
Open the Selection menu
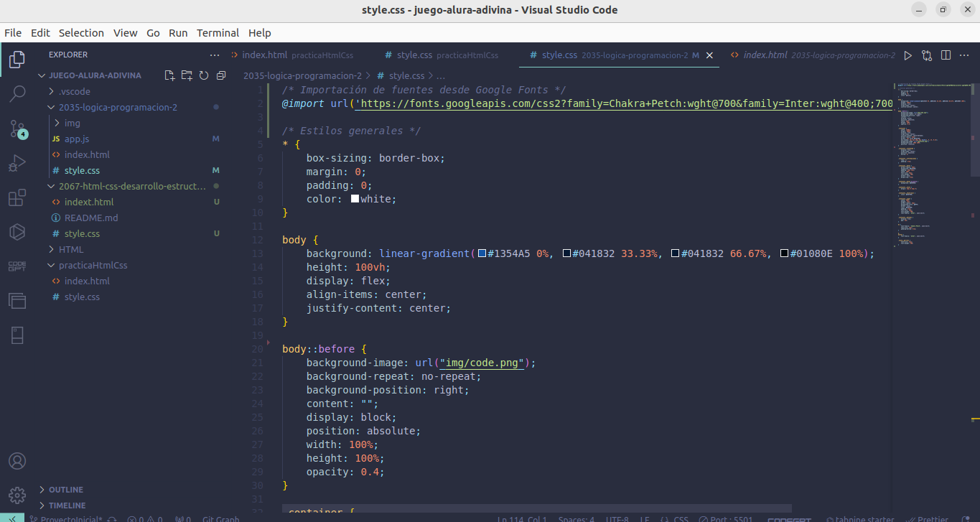[81, 33]
